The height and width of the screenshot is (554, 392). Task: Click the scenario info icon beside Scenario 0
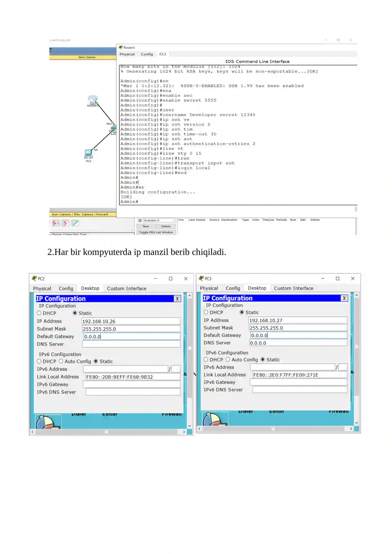(x=139, y=220)
